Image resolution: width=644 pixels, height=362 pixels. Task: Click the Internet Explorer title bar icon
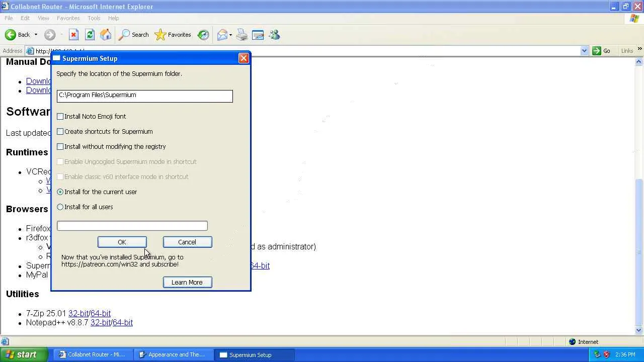click(x=5, y=7)
